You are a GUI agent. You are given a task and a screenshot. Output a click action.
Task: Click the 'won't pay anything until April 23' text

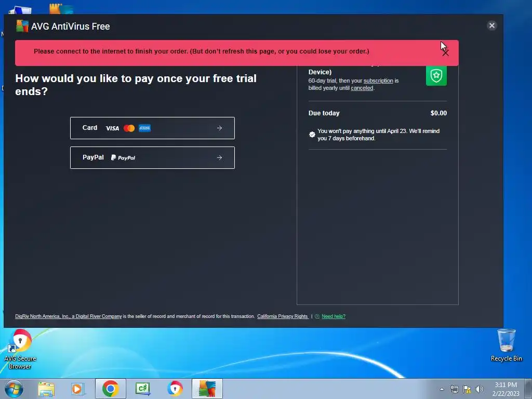click(x=378, y=135)
